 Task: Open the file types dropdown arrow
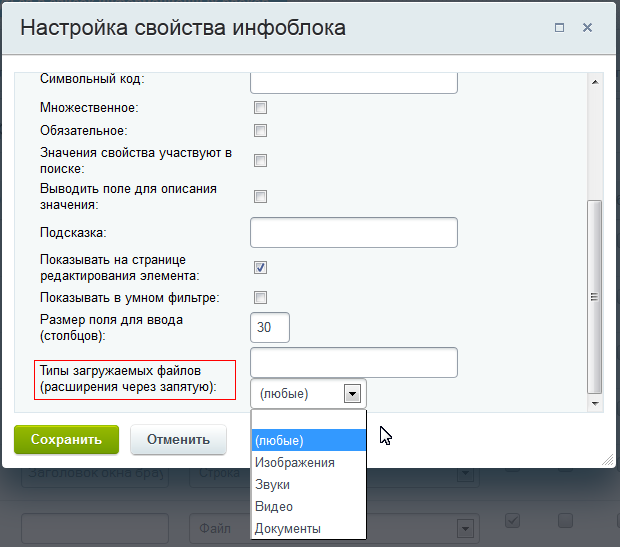tap(352, 394)
